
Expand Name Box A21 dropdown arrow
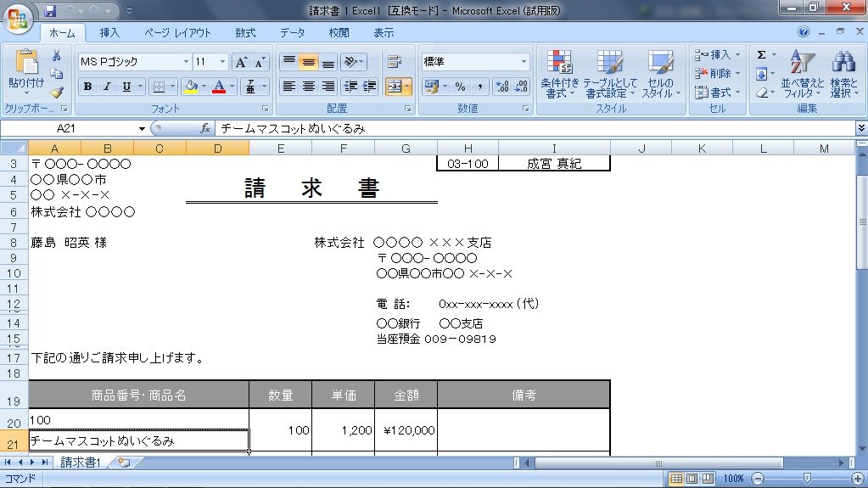click(x=142, y=128)
